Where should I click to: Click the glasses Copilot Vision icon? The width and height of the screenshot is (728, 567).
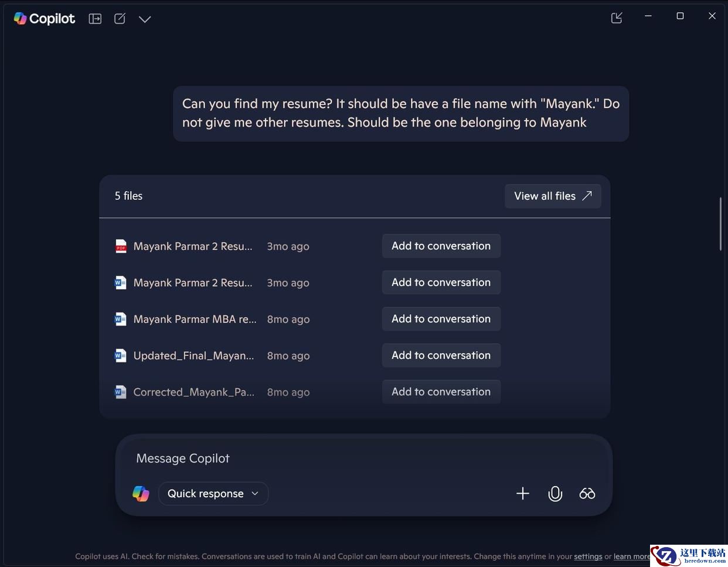tap(587, 494)
